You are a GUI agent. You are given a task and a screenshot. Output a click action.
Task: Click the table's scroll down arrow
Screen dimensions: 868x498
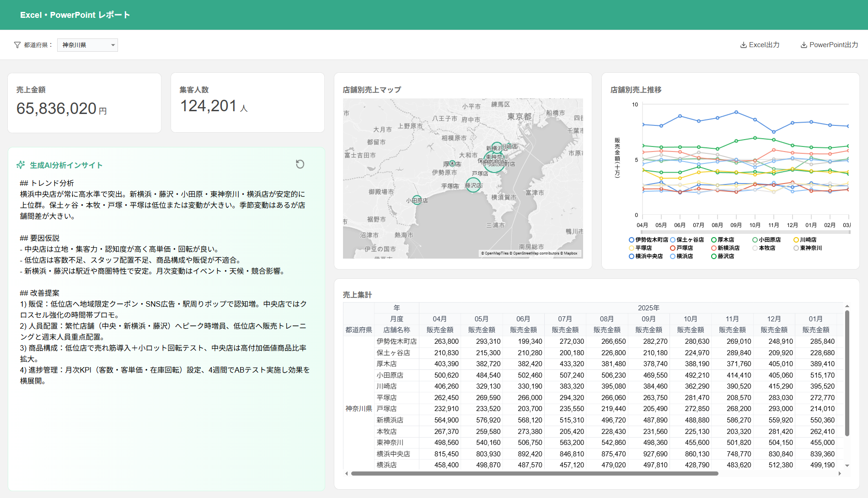pyautogui.click(x=847, y=466)
